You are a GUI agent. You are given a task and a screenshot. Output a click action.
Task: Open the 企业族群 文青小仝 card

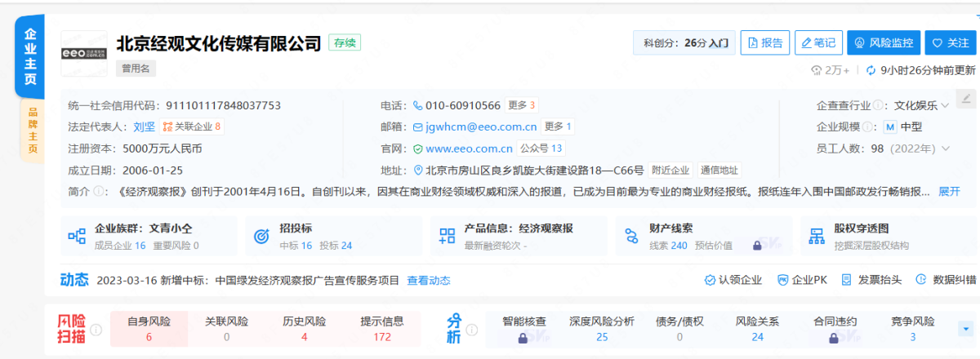point(149,236)
